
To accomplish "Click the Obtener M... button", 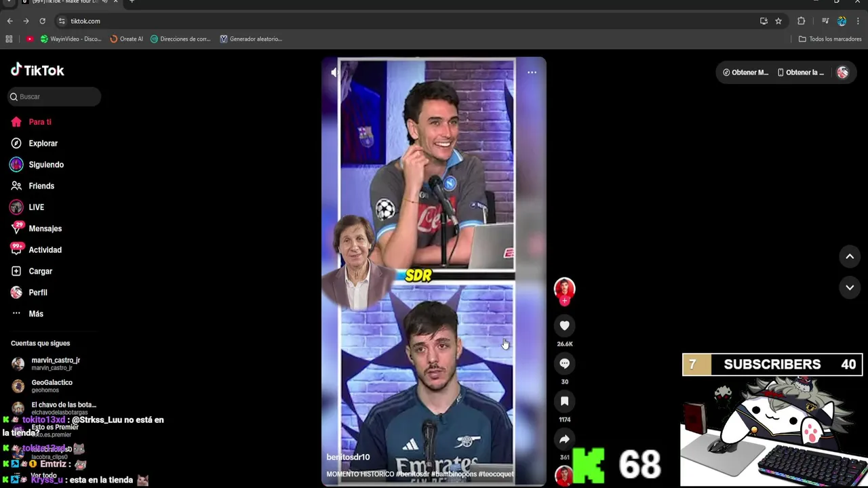I will tap(745, 73).
